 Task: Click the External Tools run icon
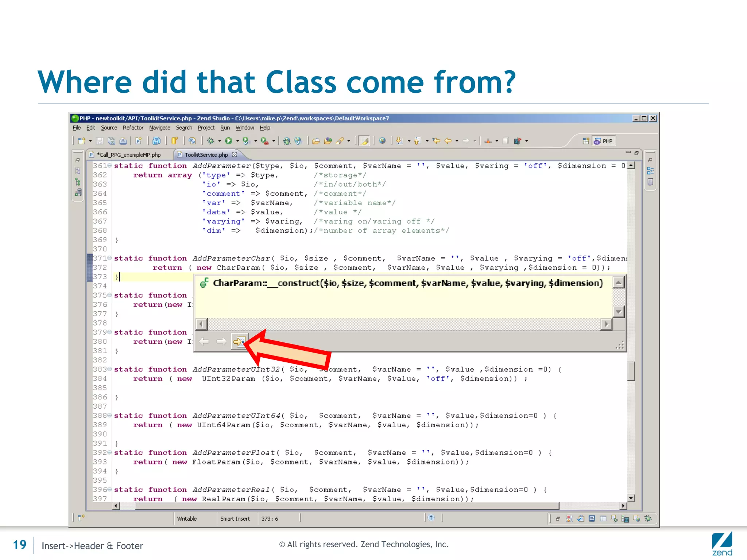[x=265, y=141]
